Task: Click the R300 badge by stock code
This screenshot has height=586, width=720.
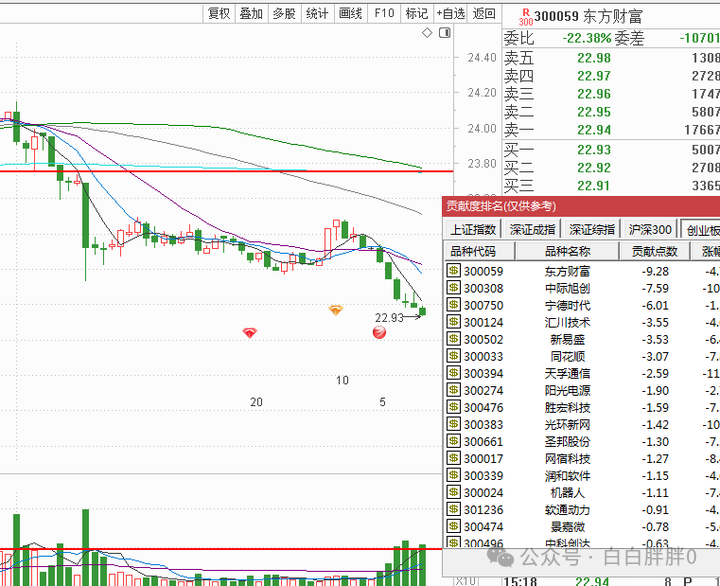Action: point(526,17)
